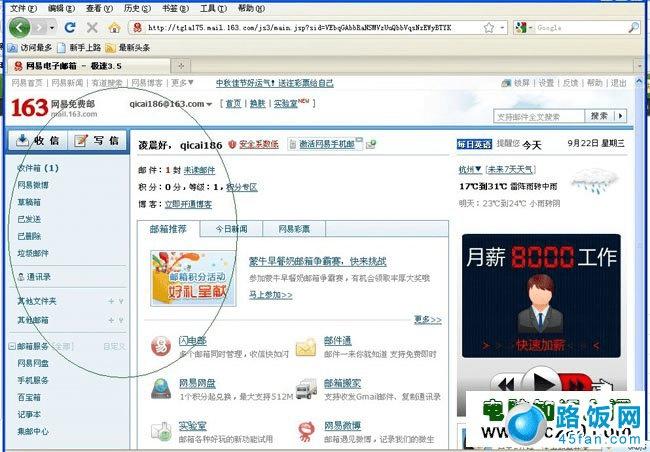Open the 草稿箱 folder
The height and width of the screenshot is (452, 650).
[x=29, y=202]
